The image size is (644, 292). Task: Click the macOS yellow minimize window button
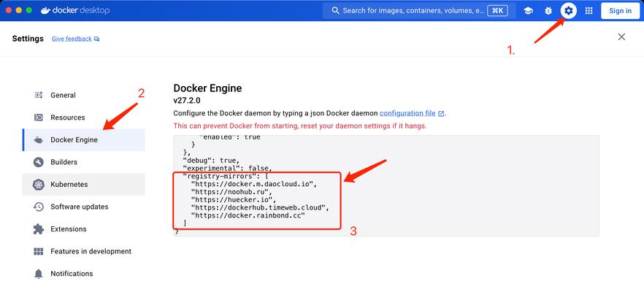tap(18, 10)
